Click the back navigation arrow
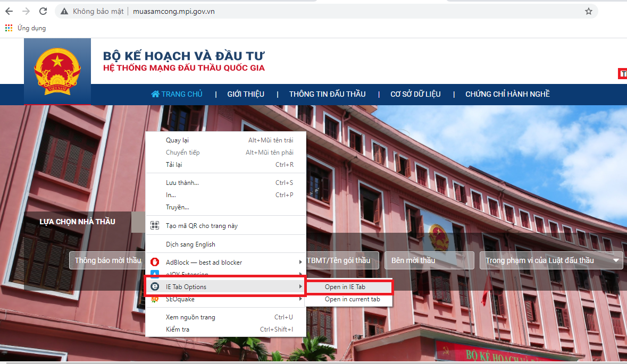 10,11
